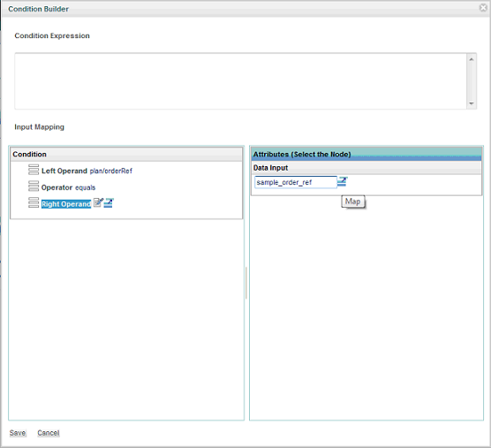Click the splitter between Condition and Attributes panels
This screenshot has width=491, height=448.
246,283
